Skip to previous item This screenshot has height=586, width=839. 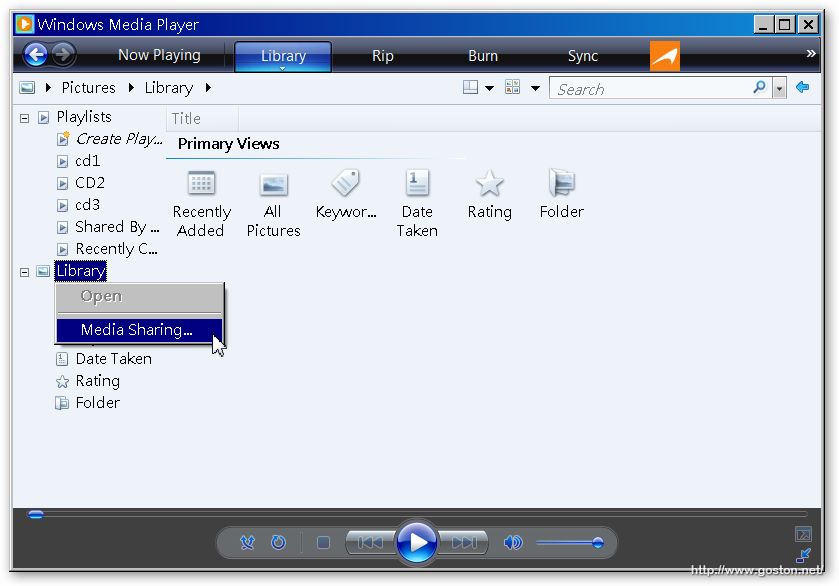point(370,543)
